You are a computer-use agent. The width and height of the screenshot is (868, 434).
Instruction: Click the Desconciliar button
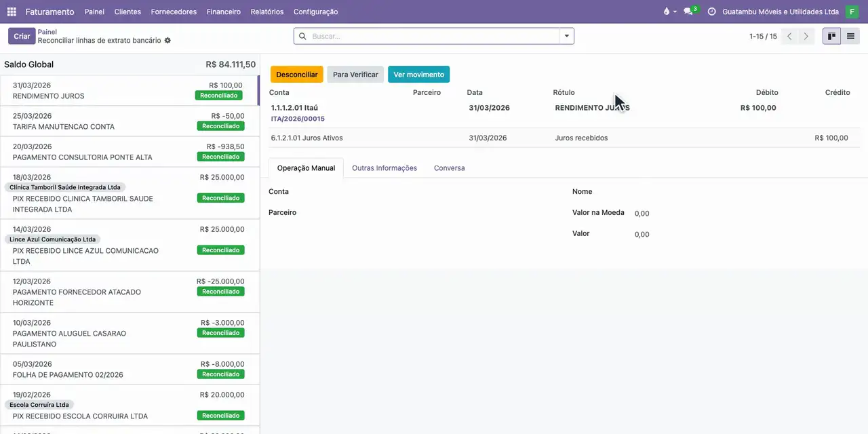(297, 75)
